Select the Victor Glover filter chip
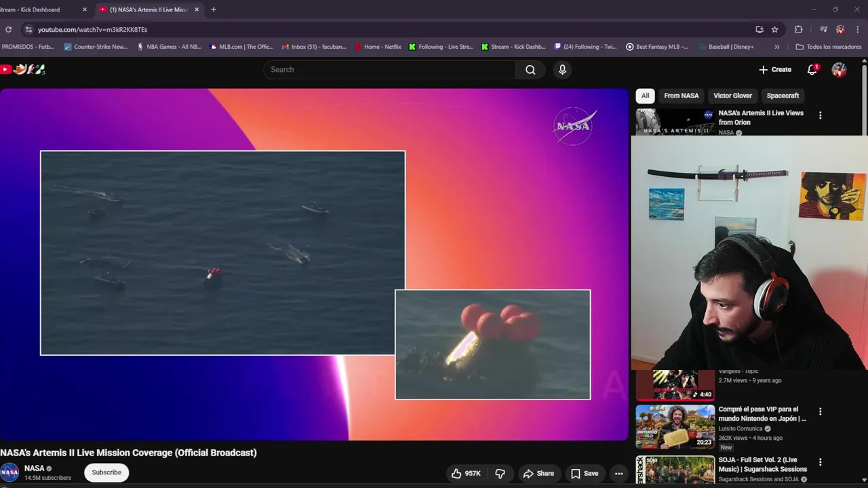The image size is (868, 488). tap(732, 96)
